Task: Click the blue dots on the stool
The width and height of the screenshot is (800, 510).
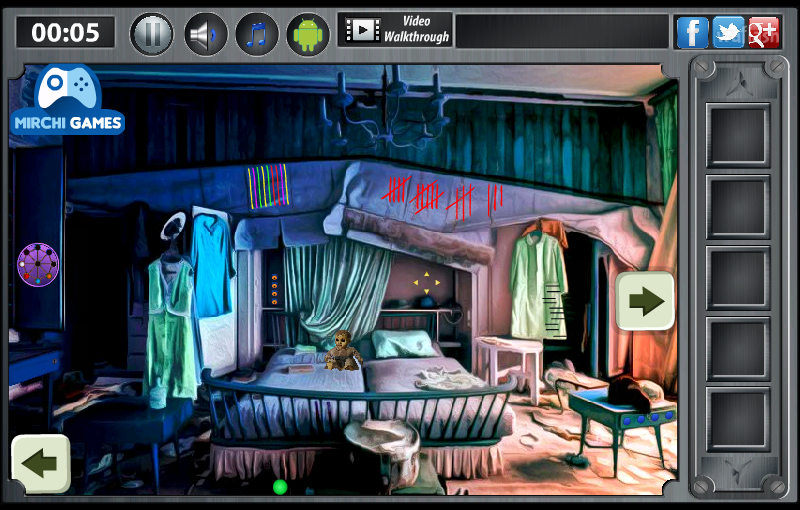Action: point(648,419)
